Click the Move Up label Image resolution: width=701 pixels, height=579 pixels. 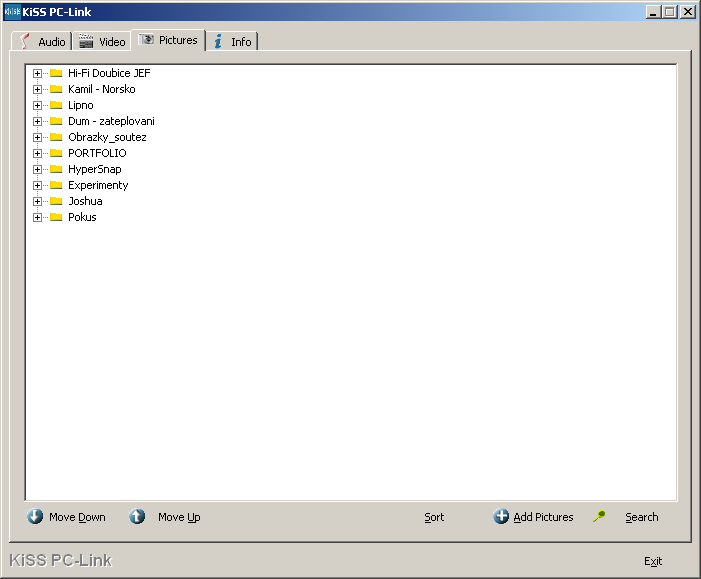coord(179,517)
